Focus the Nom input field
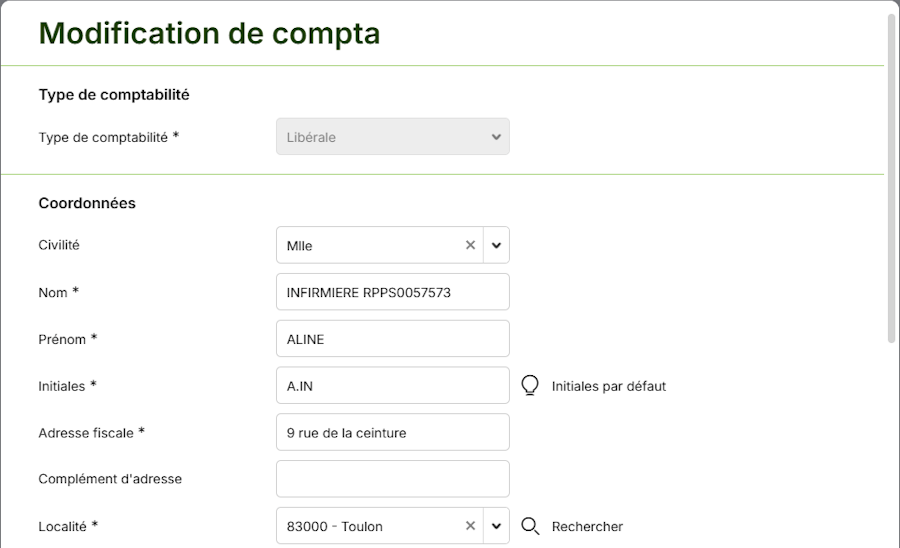Image resolution: width=900 pixels, height=548 pixels. [x=392, y=292]
